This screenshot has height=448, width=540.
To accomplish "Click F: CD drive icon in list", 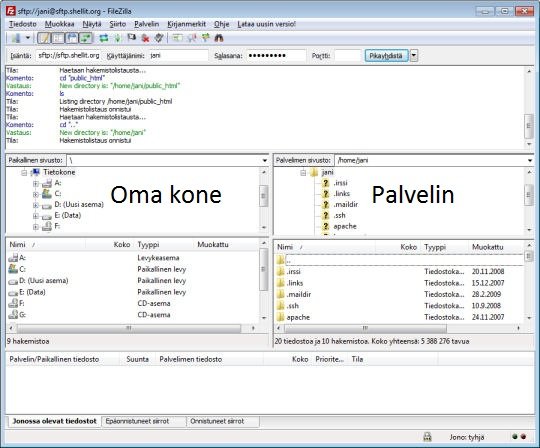I will pyautogui.click(x=13, y=303).
